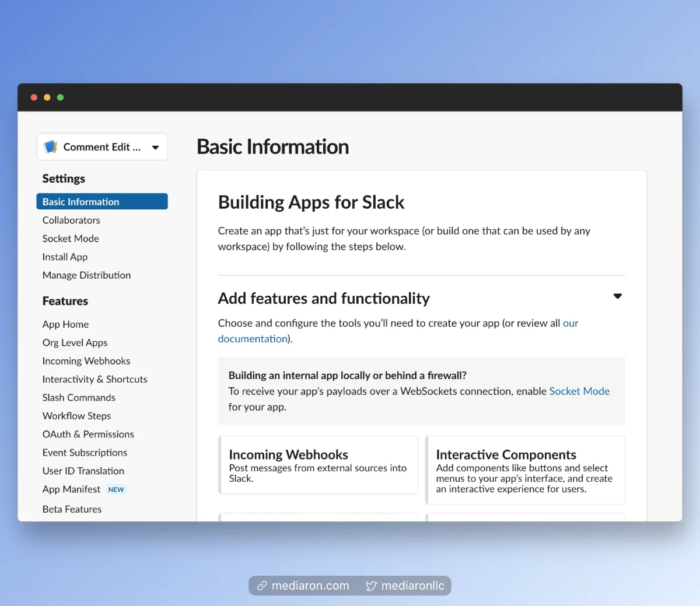Image resolution: width=700 pixels, height=606 pixels.
Task: Minimize window with yellow button
Action: tap(47, 97)
